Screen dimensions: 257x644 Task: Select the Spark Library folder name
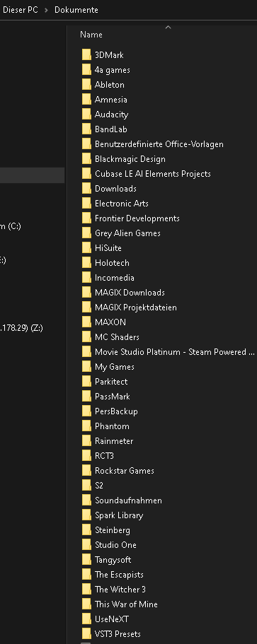(119, 515)
